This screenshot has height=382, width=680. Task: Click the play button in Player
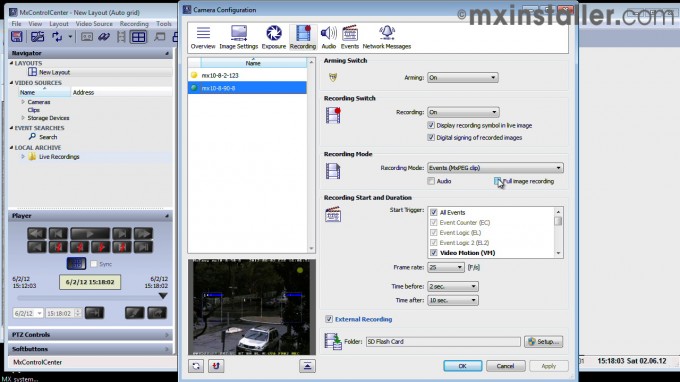[90, 234]
